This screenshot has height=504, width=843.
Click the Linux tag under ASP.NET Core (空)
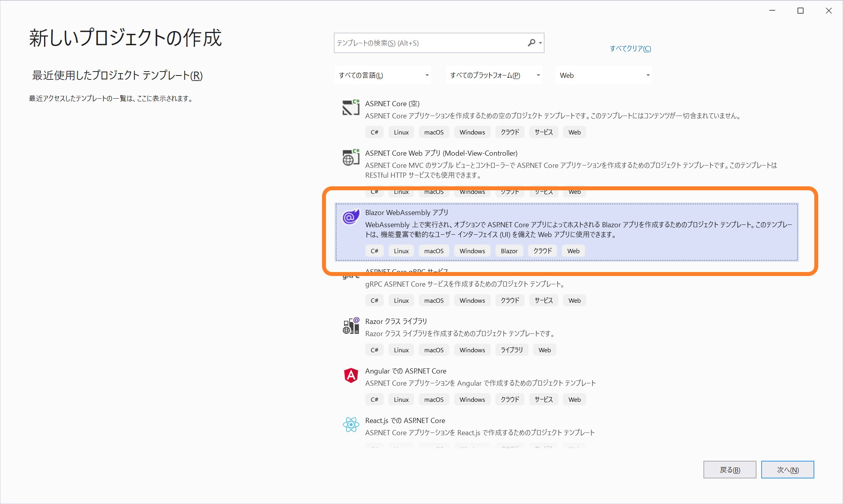401,132
